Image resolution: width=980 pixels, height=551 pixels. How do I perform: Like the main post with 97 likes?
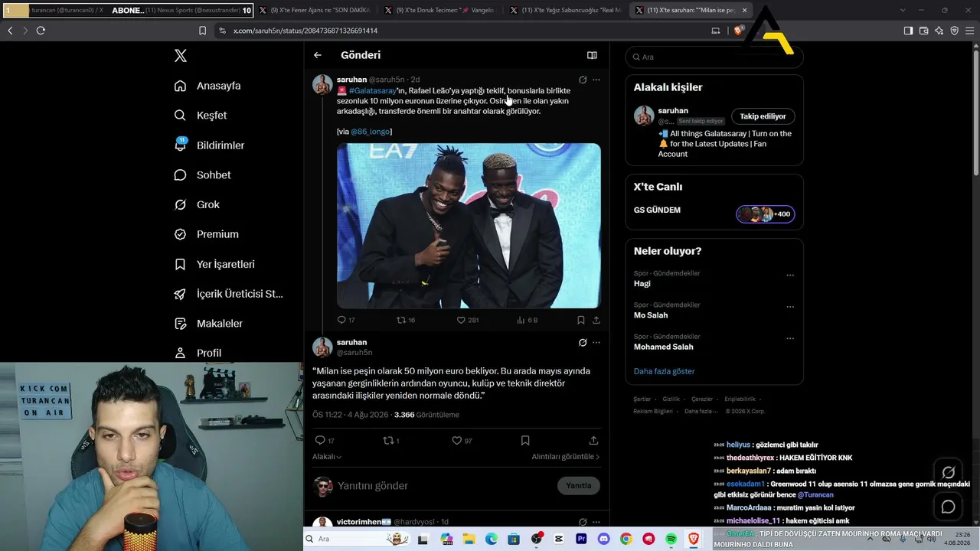pos(462,441)
